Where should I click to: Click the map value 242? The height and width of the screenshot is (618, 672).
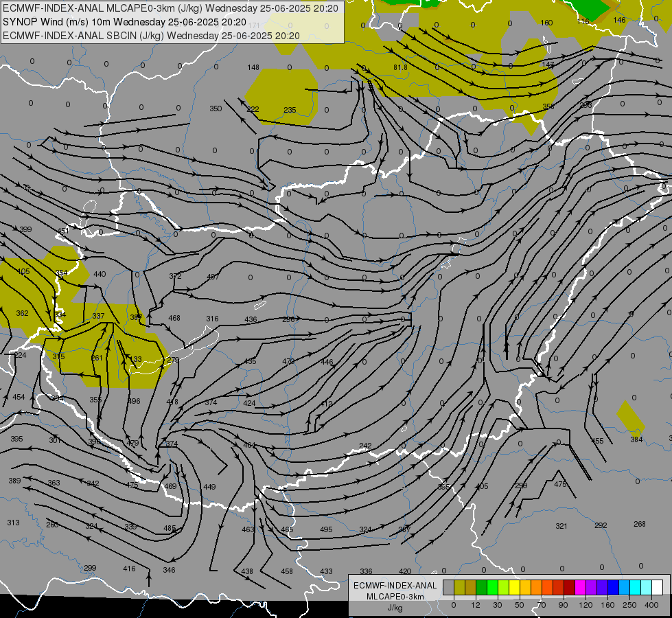coord(365,446)
